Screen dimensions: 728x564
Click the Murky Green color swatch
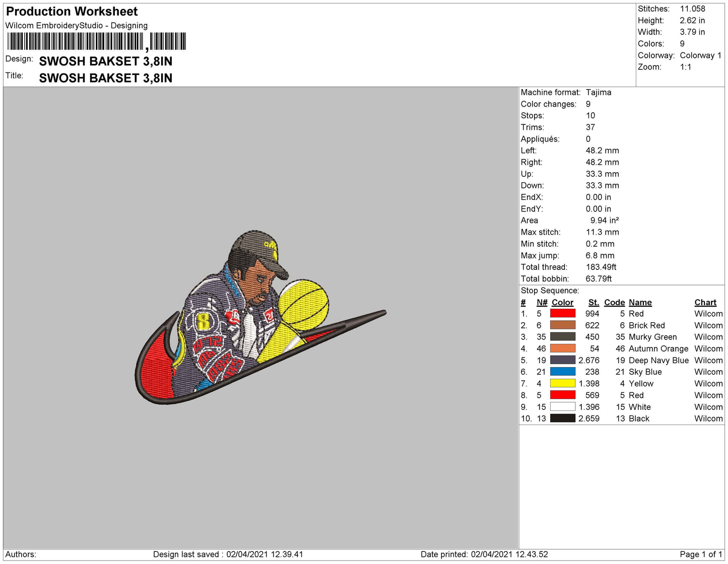(562, 337)
